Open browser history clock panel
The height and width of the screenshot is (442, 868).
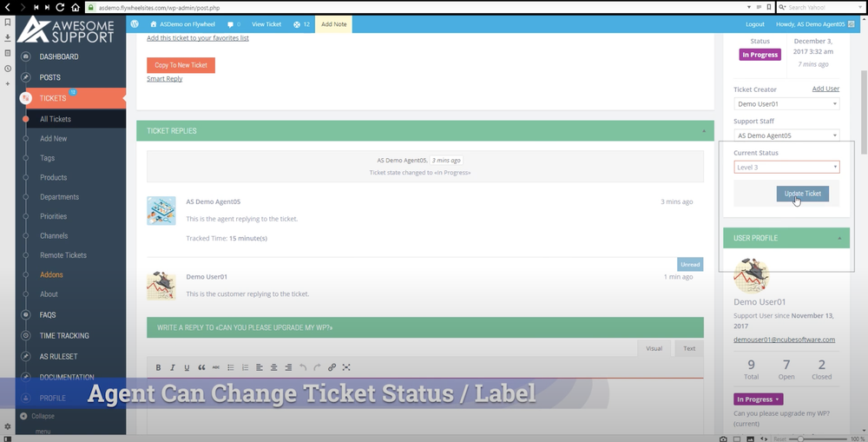pos(8,69)
